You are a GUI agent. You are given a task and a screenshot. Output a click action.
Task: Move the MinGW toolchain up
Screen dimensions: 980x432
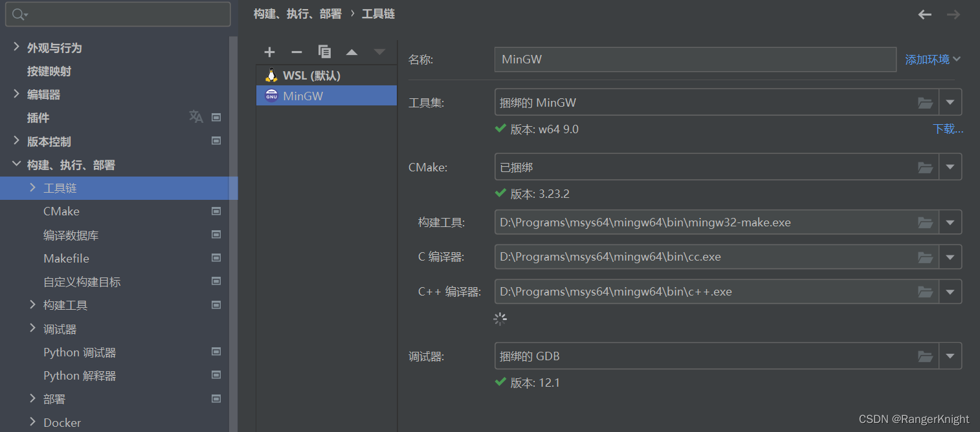(x=352, y=52)
